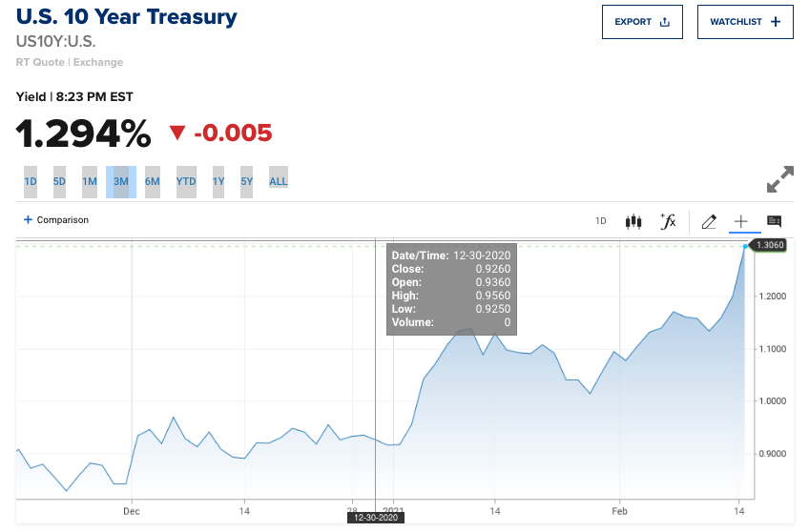
Task: Open the fx studies indicator menu
Action: 668,221
